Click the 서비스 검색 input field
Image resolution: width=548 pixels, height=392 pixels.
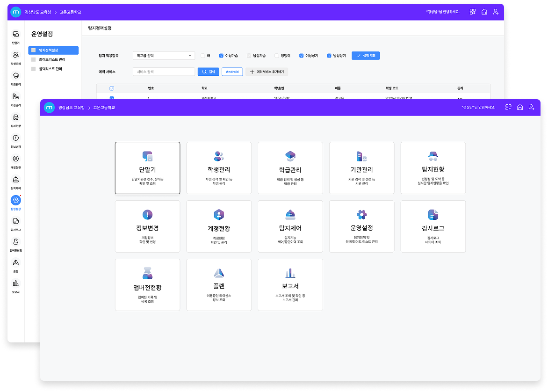164,72
